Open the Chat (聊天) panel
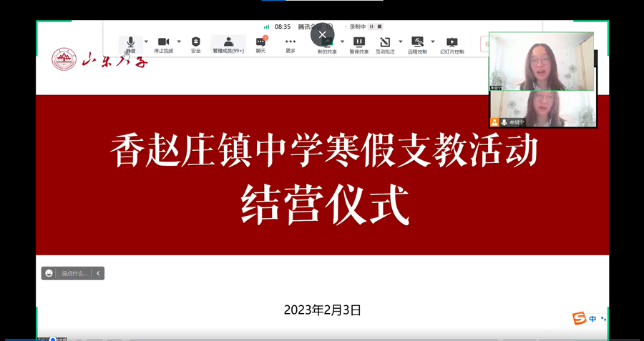Image resolution: width=644 pixels, height=341 pixels. point(260,43)
